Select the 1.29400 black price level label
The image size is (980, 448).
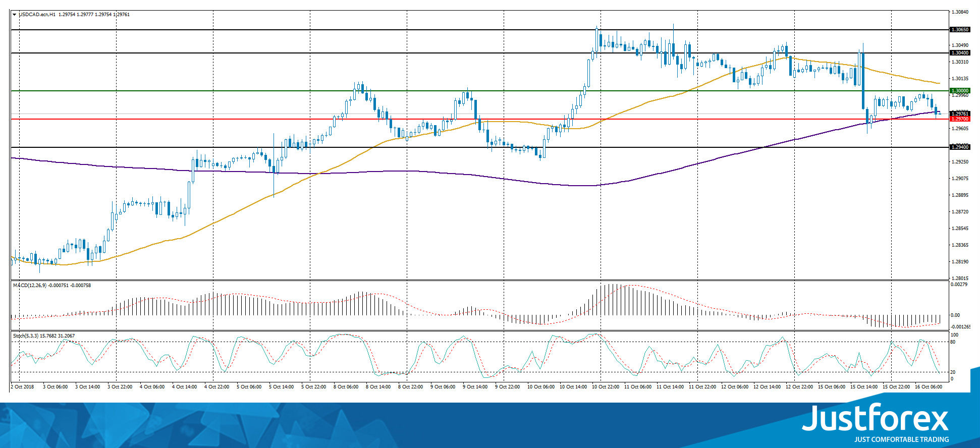click(x=960, y=147)
